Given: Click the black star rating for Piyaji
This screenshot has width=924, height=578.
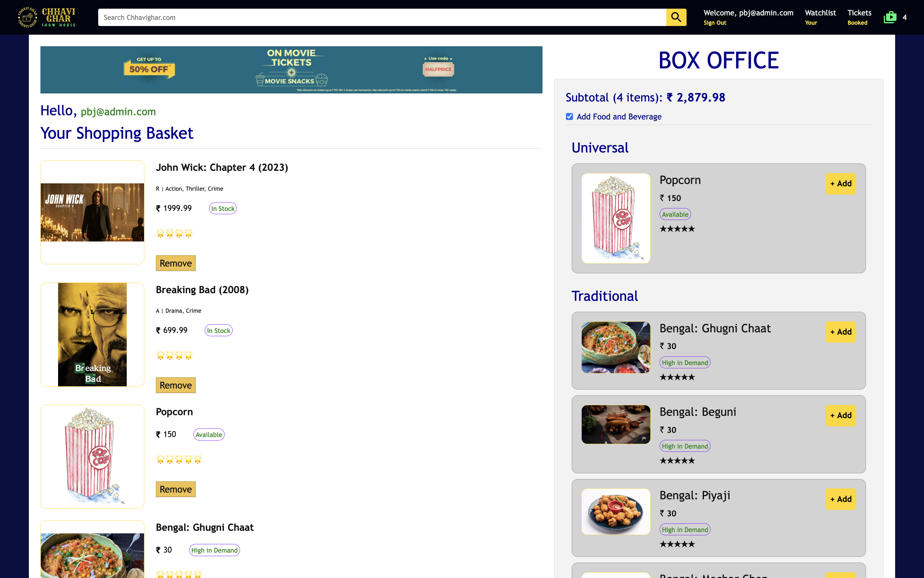Looking at the screenshot, I should [x=677, y=544].
